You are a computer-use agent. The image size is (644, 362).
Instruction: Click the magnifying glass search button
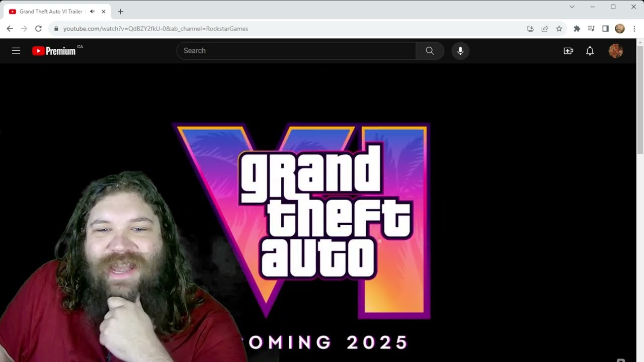430,51
